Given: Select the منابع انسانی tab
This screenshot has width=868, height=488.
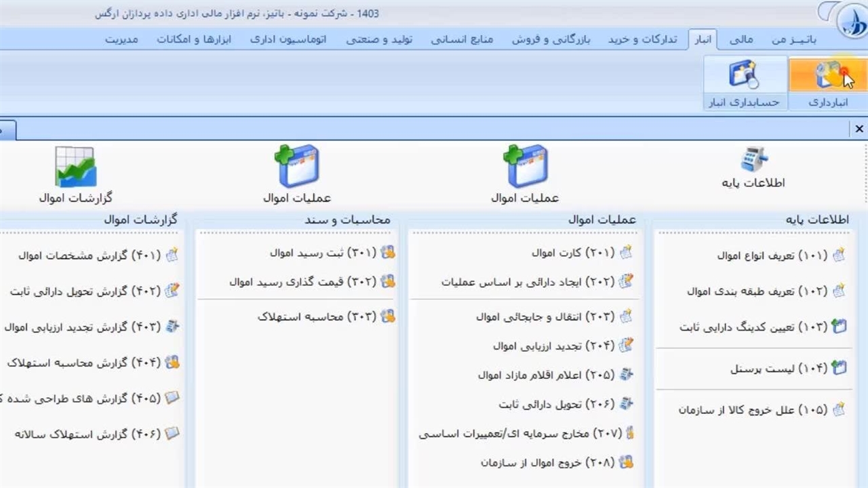Looking at the screenshot, I should tap(462, 39).
